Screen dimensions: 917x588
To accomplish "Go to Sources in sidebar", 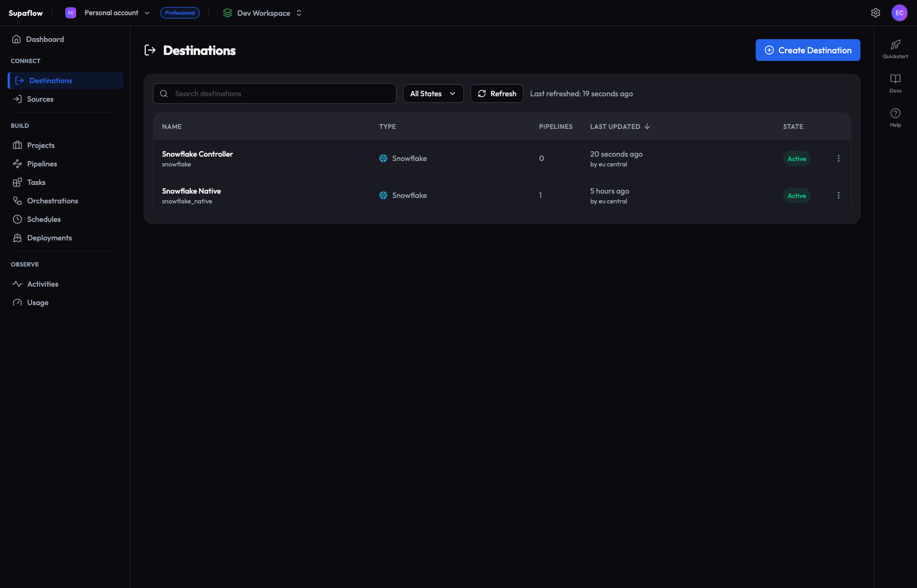I will [40, 99].
